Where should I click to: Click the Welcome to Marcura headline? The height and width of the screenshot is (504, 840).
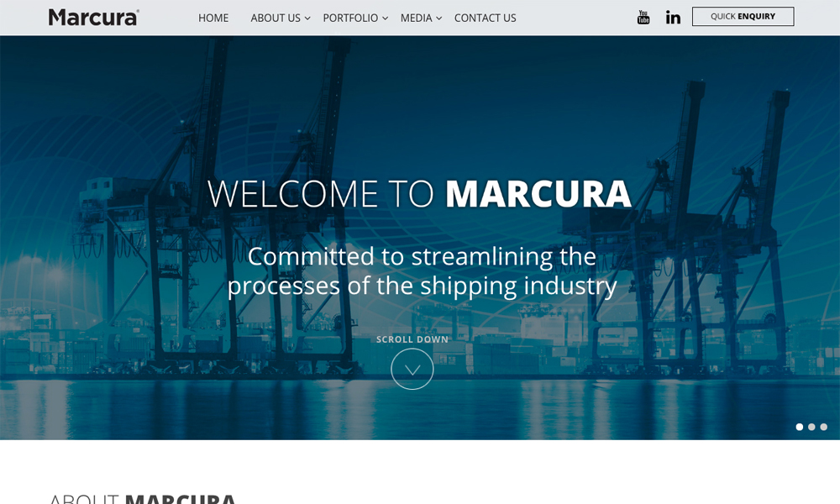pyautogui.click(x=419, y=193)
